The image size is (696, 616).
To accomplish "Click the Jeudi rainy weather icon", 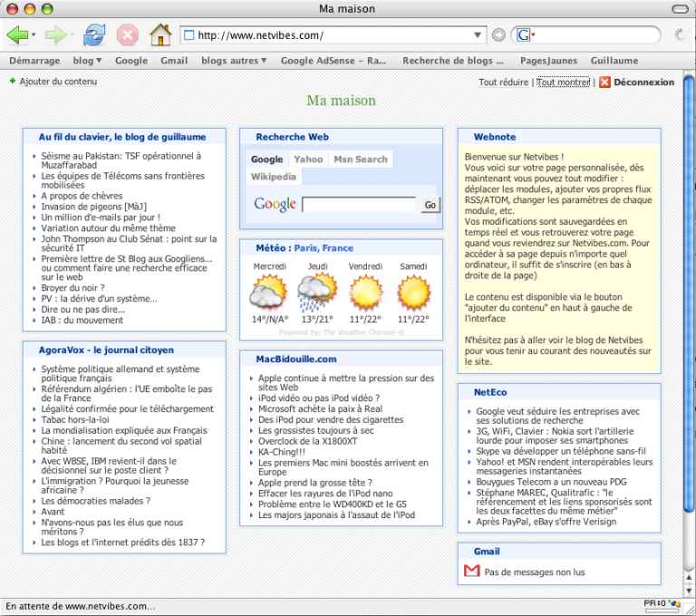I will click(317, 292).
